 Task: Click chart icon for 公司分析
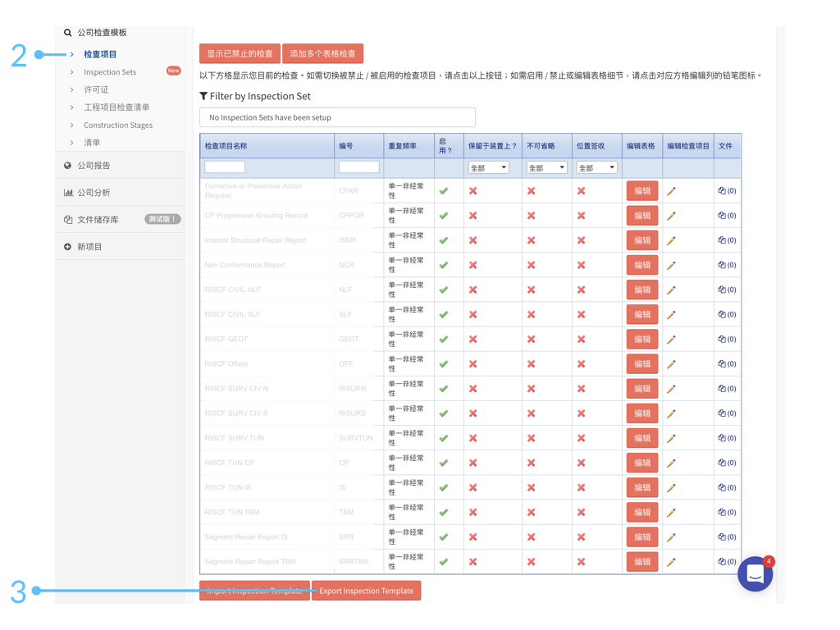click(x=68, y=192)
